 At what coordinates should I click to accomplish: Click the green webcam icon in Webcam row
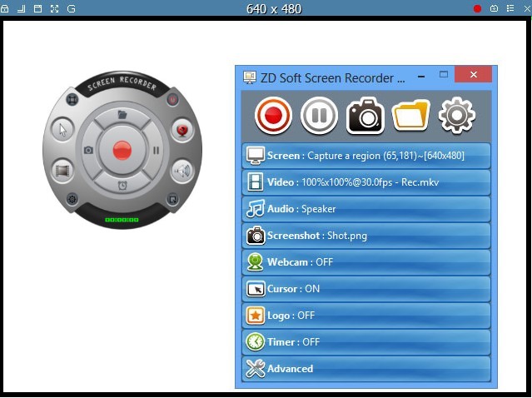pyautogui.click(x=255, y=262)
